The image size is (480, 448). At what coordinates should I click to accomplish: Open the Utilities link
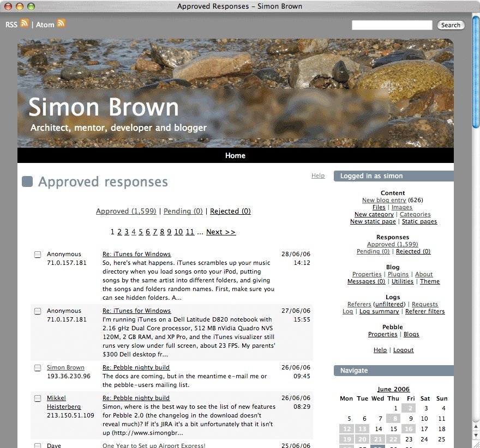pos(402,281)
